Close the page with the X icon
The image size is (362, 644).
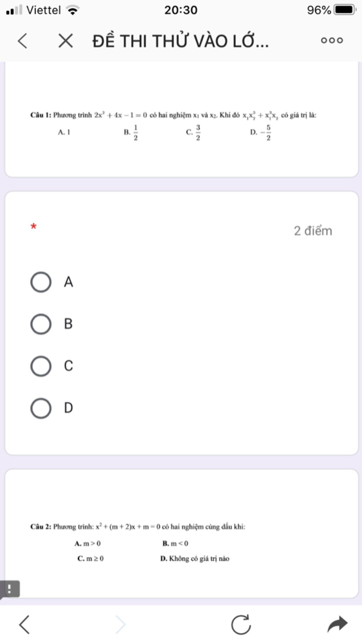point(65,41)
